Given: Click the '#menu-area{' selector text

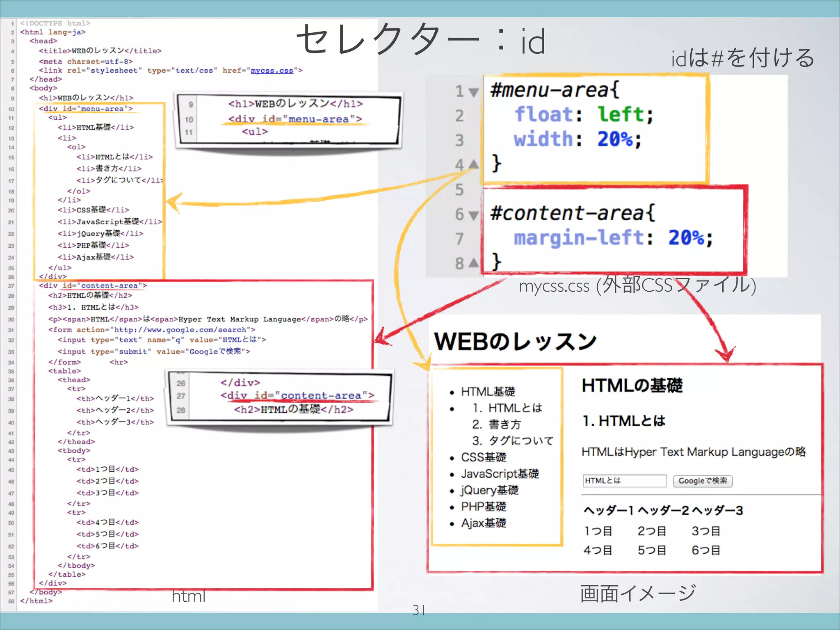Looking at the screenshot, I should click(x=555, y=89).
